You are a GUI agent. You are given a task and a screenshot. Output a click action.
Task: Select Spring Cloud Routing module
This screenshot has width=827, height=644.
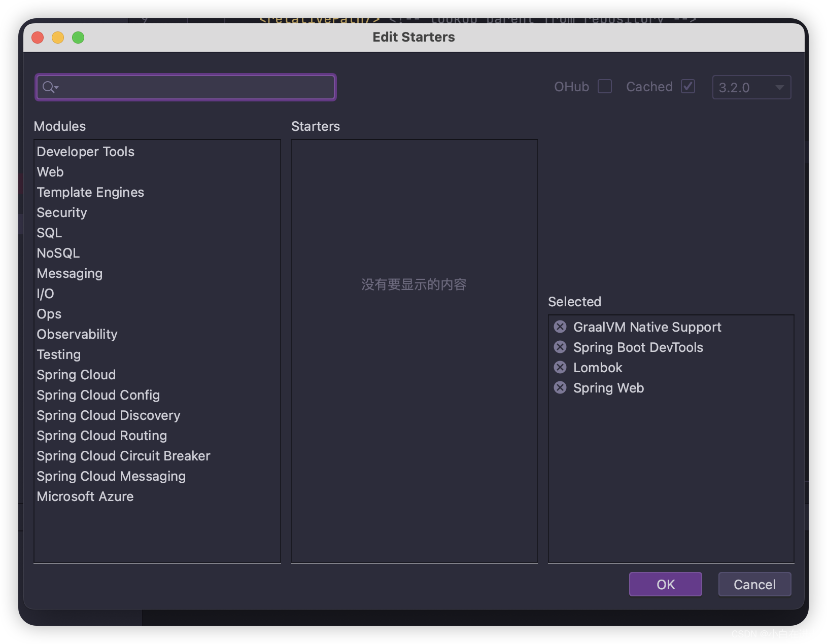pos(157,436)
